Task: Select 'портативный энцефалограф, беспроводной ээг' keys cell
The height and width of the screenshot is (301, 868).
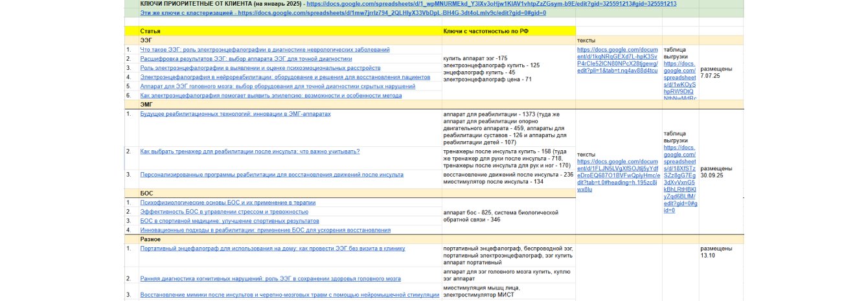Action: coord(509,255)
